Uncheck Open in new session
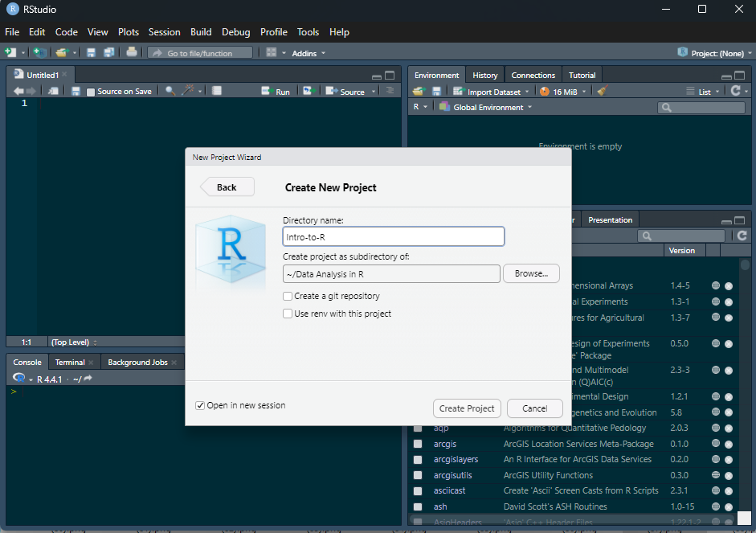The width and height of the screenshot is (756, 533). (x=200, y=405)
